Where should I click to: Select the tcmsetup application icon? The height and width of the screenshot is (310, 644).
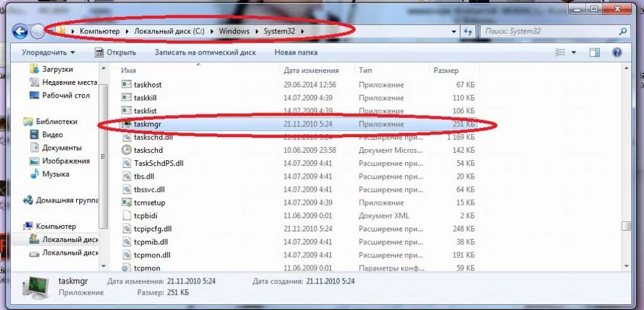(x=126, y=202)
